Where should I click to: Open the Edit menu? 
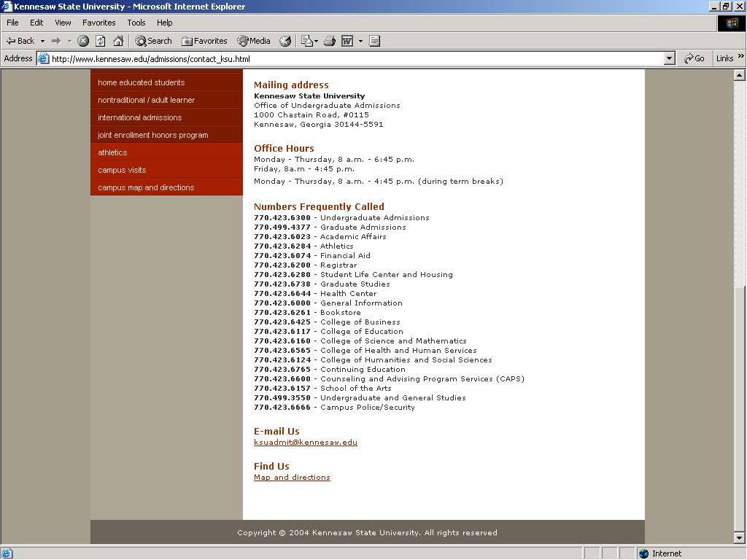pos(36,23)
